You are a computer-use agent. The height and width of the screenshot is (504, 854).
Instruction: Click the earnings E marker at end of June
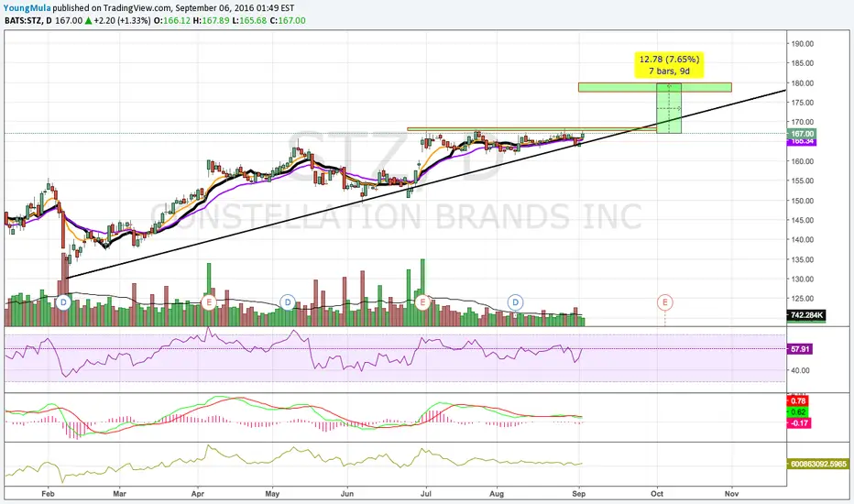click(x=422, y=301)
